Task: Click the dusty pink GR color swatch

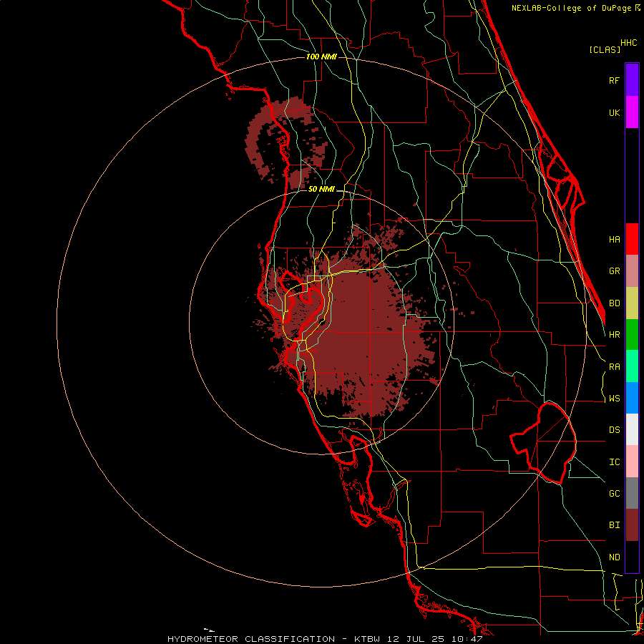Action: tap(632, 271)
